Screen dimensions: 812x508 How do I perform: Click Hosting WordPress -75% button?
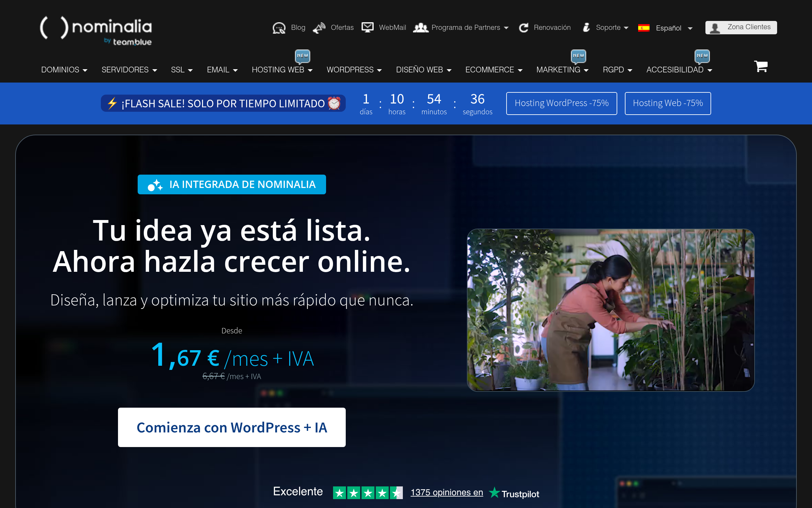561,103
